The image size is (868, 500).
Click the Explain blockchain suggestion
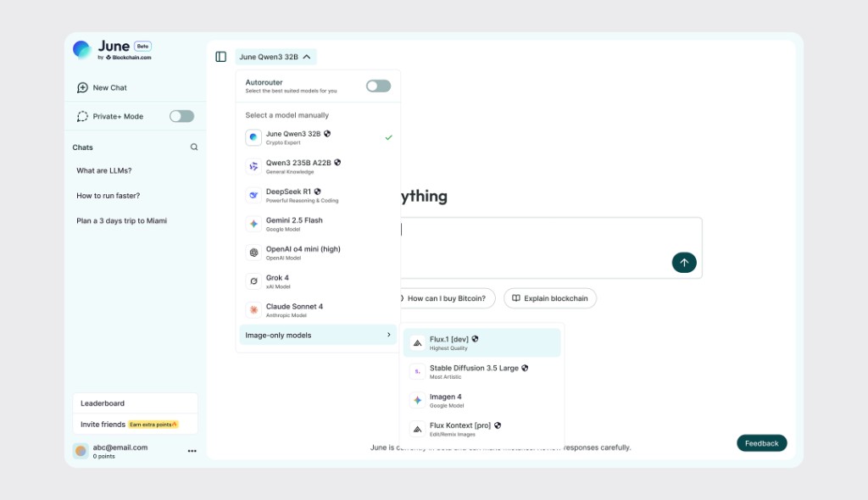point(549,298)
